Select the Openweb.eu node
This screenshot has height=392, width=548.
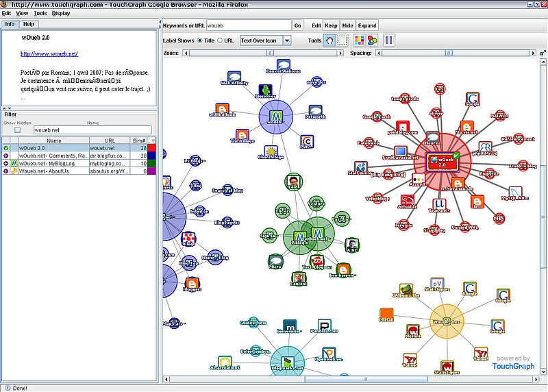tap(329, 353)
